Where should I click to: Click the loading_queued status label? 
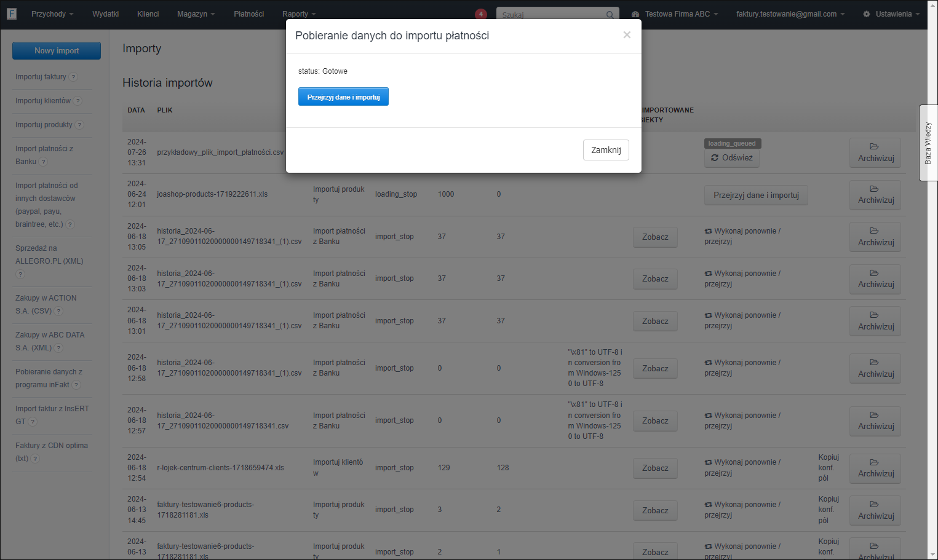tap(732, 143)
